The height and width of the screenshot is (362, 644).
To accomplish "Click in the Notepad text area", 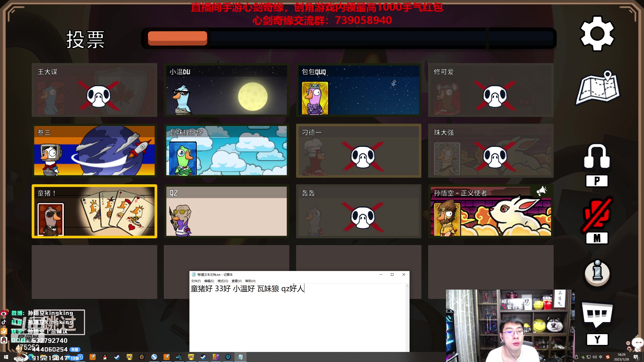I will [298, 318].
